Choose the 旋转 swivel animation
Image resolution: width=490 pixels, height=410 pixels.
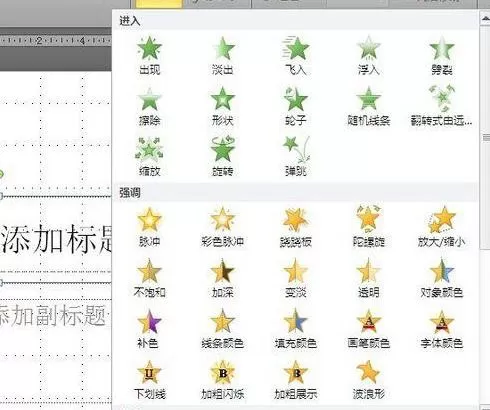click(222, 157)
